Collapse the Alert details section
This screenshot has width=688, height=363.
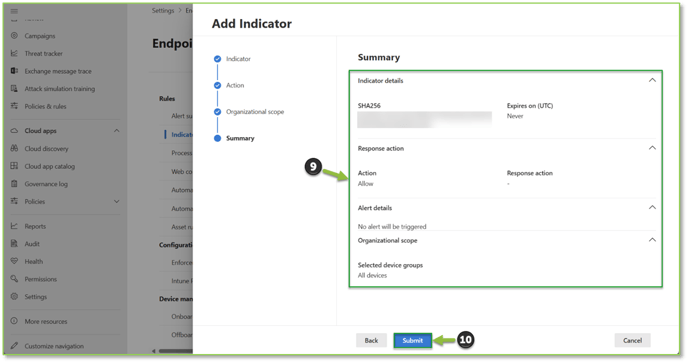(652, 207)
